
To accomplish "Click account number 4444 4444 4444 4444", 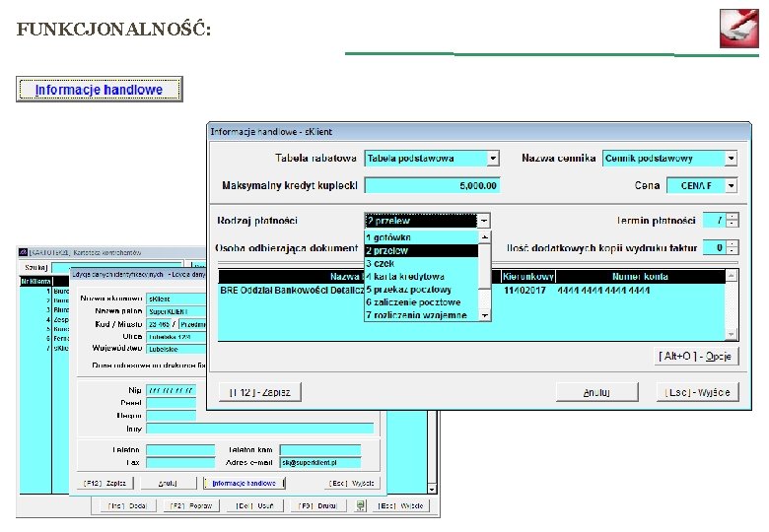I will click(603, 290).
